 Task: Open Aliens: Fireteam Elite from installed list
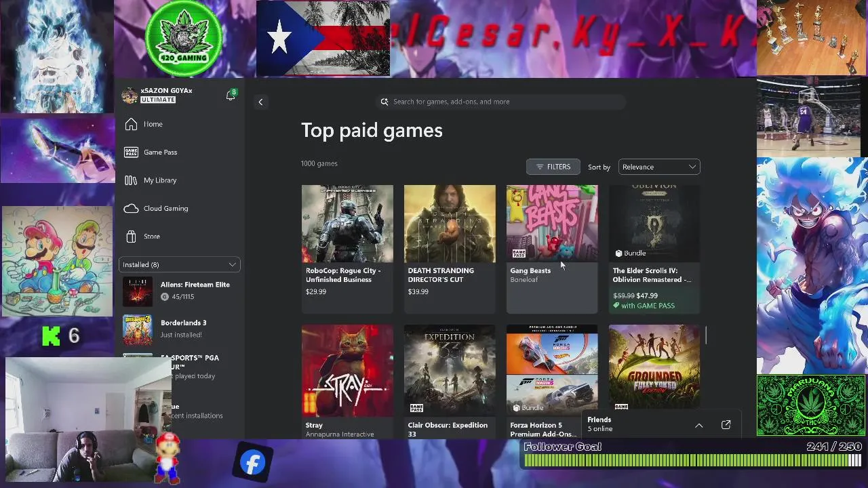pos(180,291)
